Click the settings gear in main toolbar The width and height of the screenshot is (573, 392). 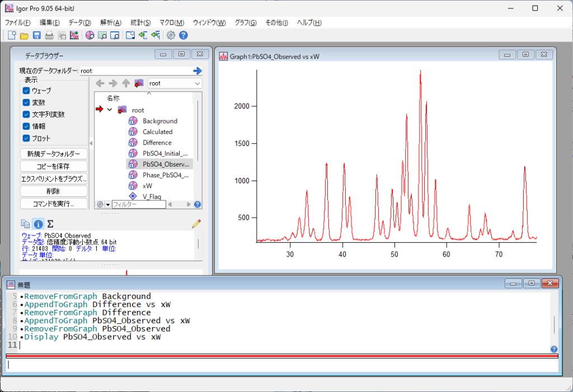(x=171, y=35)
